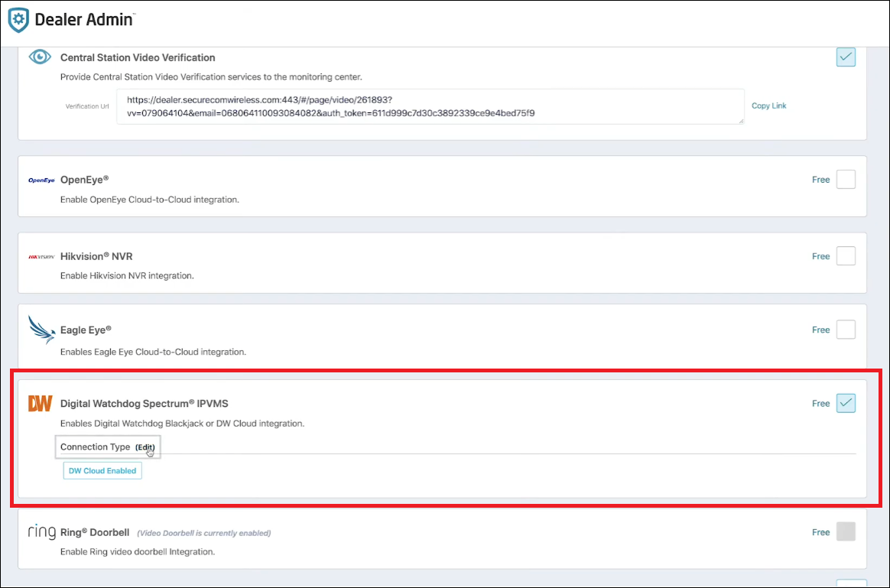Click the Eagle Eye bird logo
This screenshot has width=890, height=588.
pos(41,330)
